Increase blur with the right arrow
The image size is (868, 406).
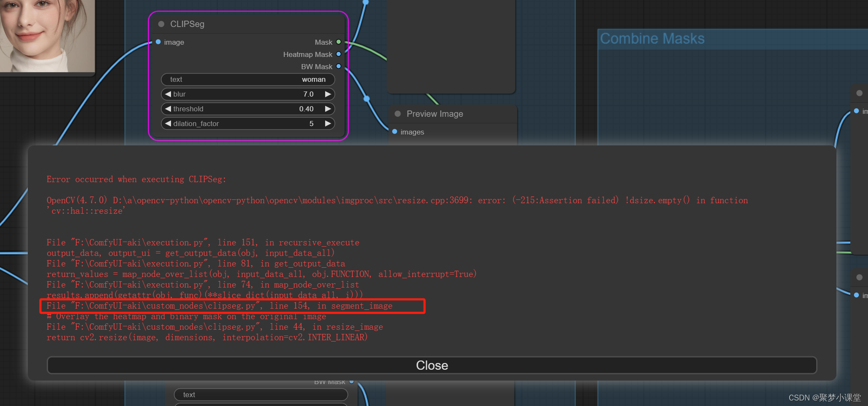(328, 94)
